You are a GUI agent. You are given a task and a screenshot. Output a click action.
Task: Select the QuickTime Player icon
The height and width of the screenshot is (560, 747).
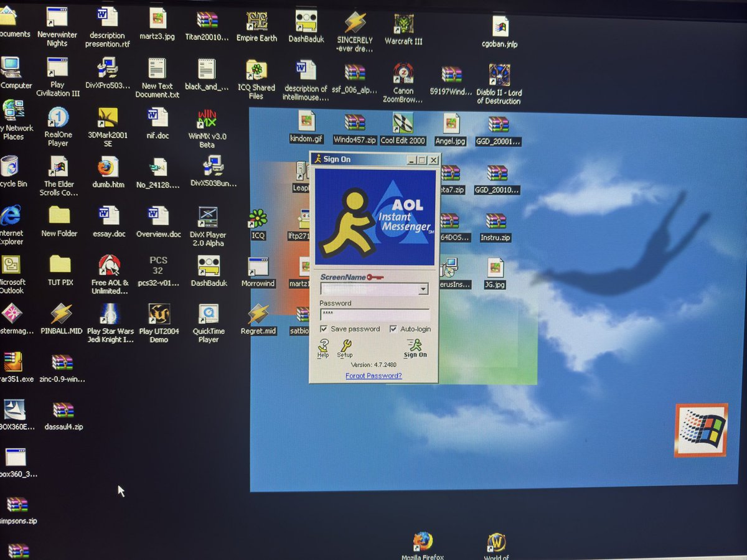[x=209, y=315]
